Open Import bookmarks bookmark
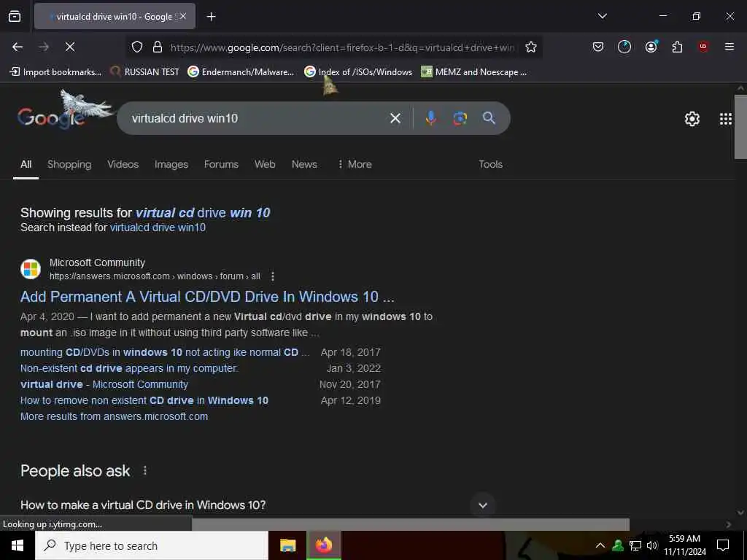747x560 pixels. pos(55,72)
